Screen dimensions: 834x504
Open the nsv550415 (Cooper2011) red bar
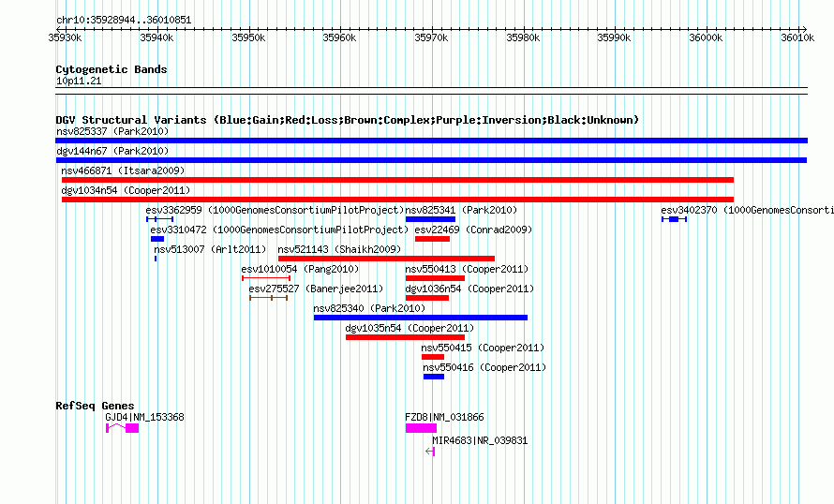pos(433,357)
